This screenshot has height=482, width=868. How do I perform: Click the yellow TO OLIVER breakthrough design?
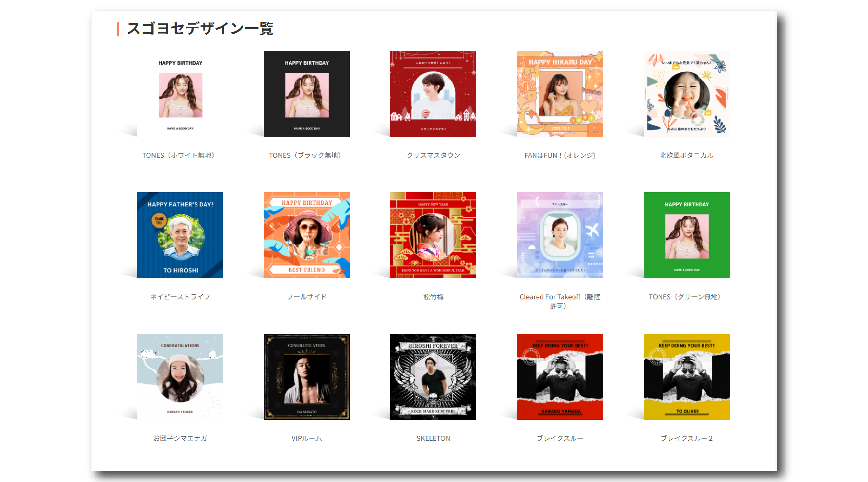[686, 377]
